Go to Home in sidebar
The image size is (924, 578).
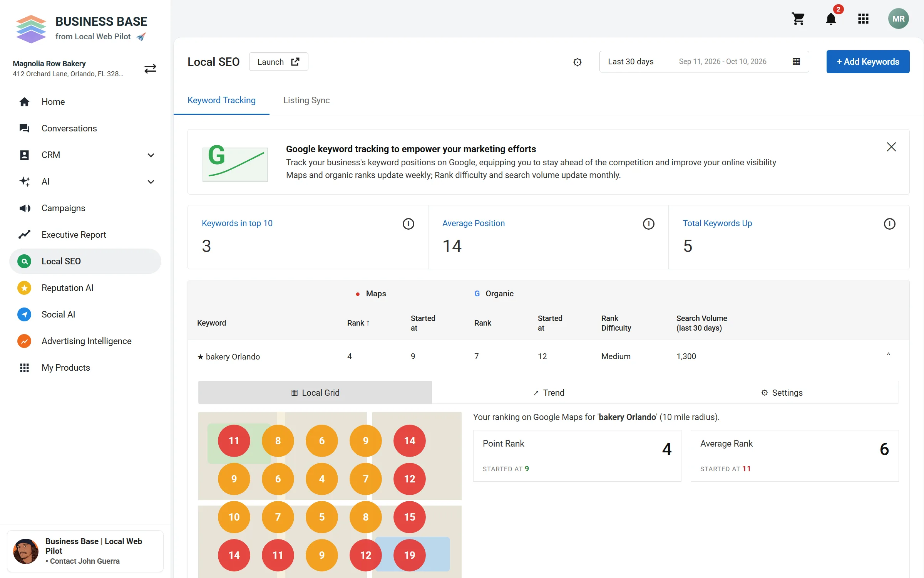click(85, 102)
